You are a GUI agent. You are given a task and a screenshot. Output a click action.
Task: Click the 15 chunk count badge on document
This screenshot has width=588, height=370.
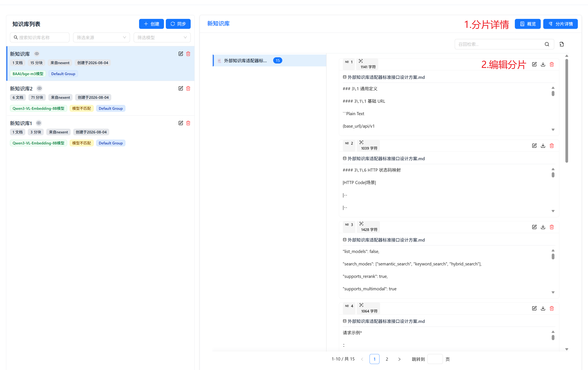[x=278, y=61]
